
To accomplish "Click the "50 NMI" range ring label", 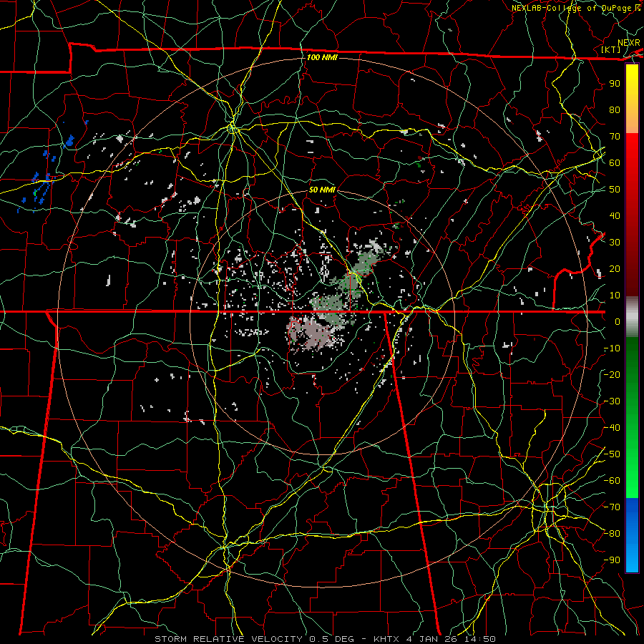I will click(x=322, y=190).
